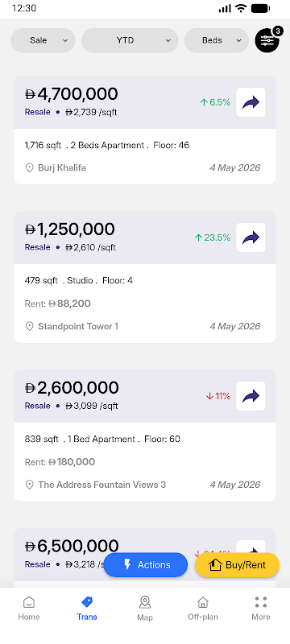290x644 pixels.
Task: Open the filters icon with badge 3
Action: [x=267, y=40]
